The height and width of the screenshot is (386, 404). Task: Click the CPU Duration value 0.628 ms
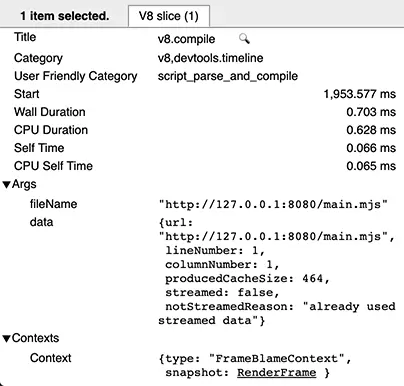click(x=371, y=130)
